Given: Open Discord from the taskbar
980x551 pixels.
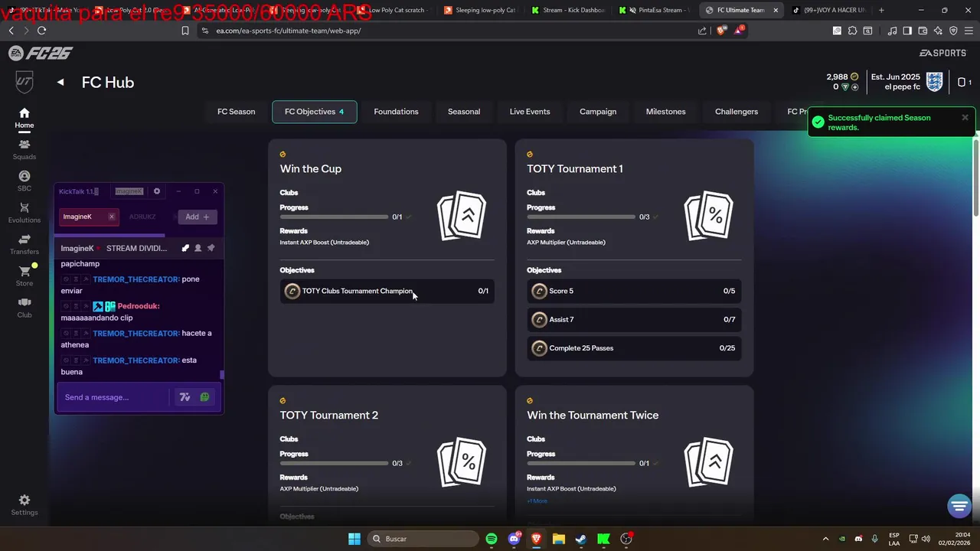Looking at the screenshot, I should tap(514, 539).
